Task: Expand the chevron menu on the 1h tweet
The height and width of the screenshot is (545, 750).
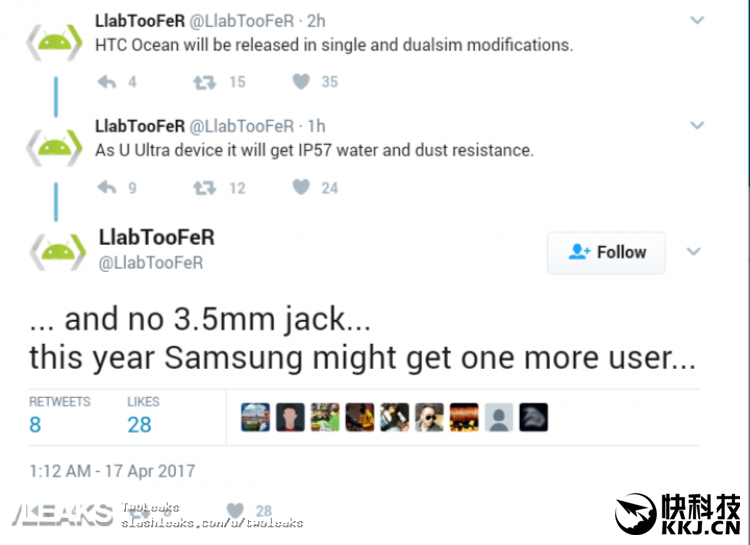Action: (697, 125)
